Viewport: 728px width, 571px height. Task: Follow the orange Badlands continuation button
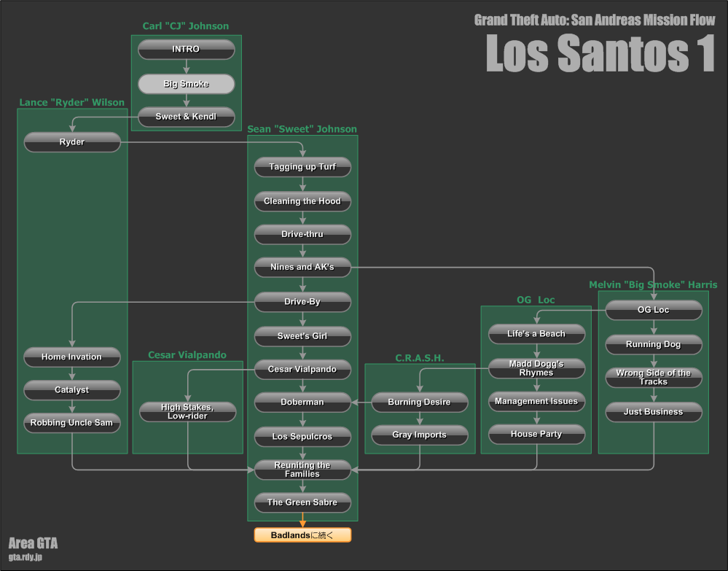coord(302,535)
